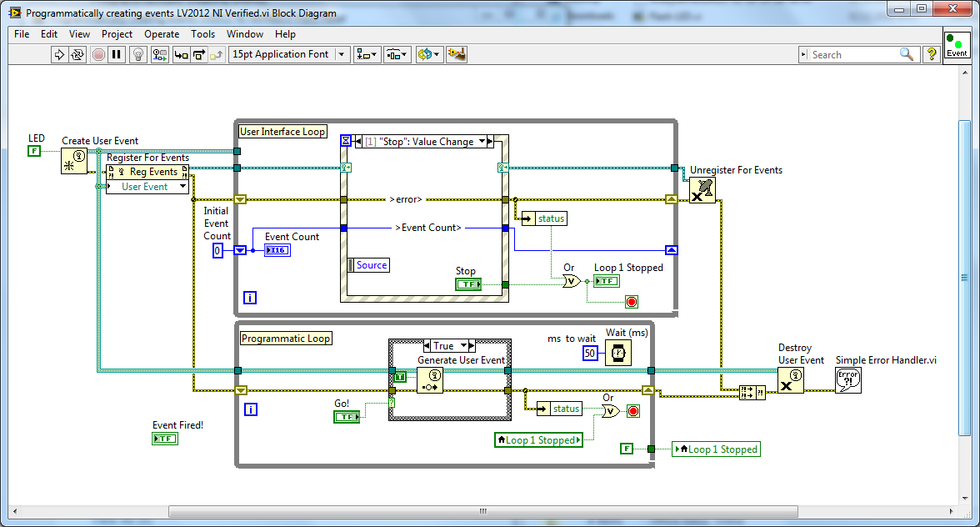Open the True case selector dropdown
This screenshot has width=980, height=527.
coord(463,346)
